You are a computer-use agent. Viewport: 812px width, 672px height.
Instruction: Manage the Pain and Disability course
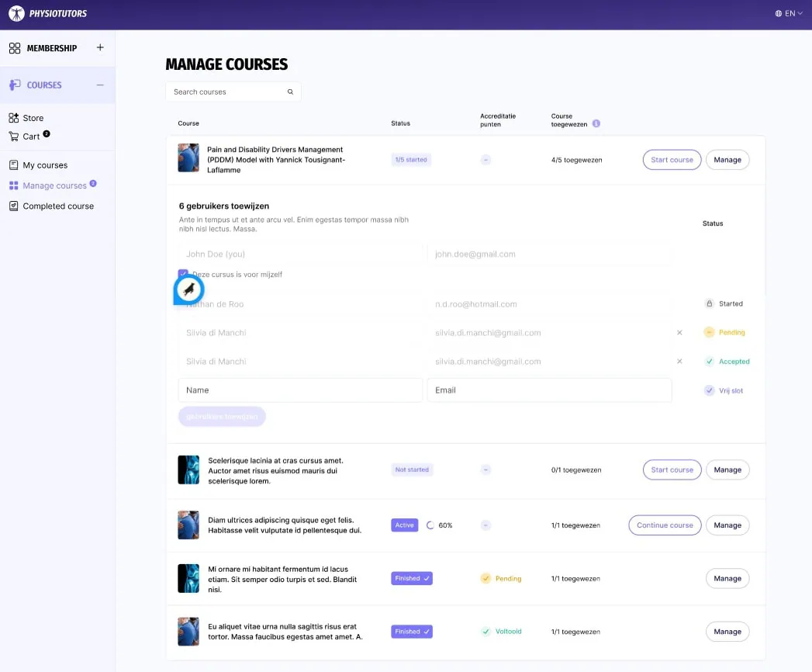coord(727,160)
